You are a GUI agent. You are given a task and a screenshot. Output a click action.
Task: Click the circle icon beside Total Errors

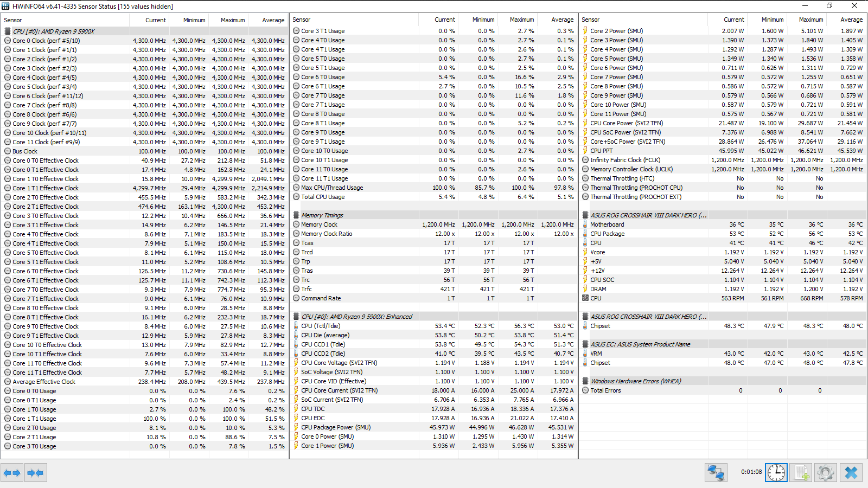(585, 390)
